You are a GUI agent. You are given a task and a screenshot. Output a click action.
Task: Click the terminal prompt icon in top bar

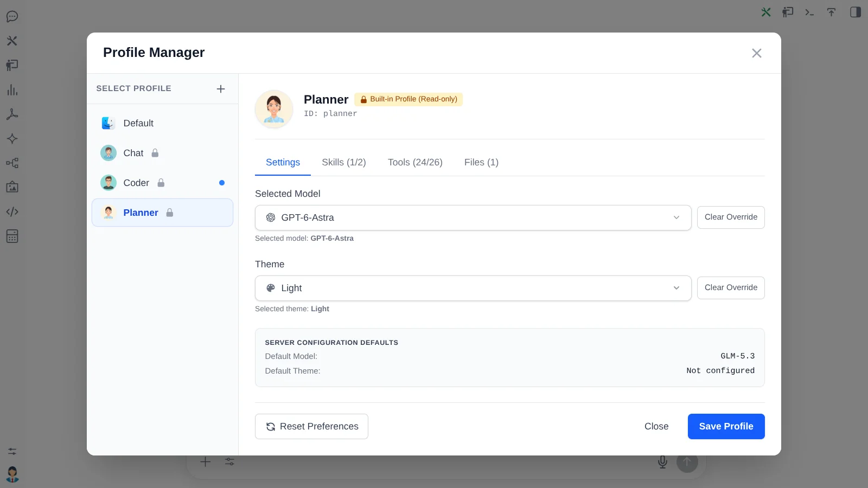(x=809, y=12)
